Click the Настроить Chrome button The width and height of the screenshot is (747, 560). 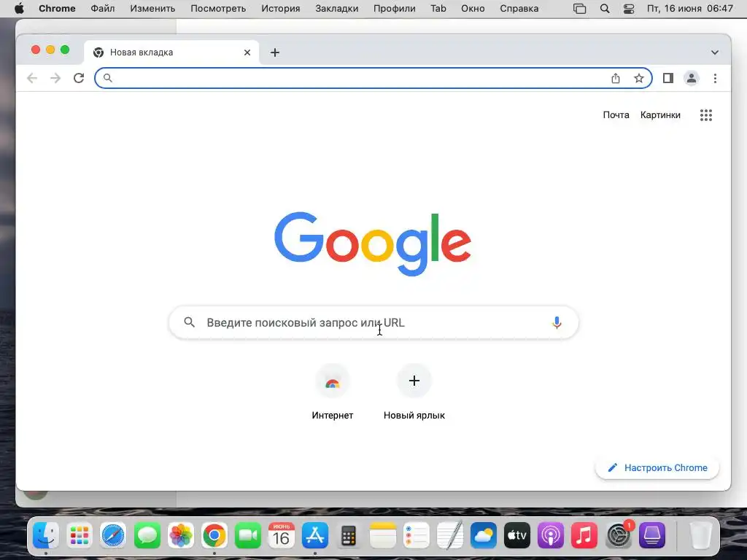(657, 467)
